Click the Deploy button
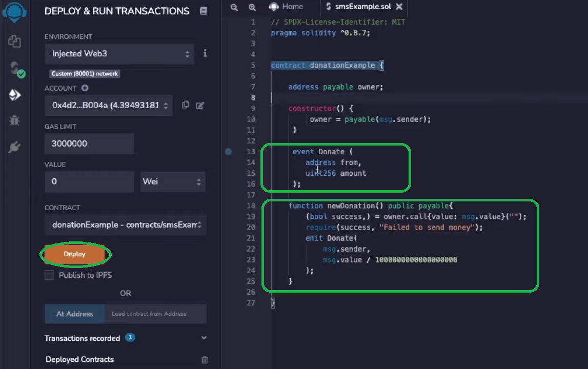The image size is (588, 369). coord(75,254)
